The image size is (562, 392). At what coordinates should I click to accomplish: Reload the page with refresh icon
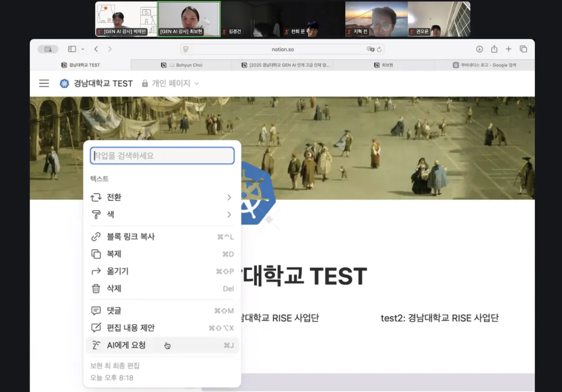pos(379,49)
